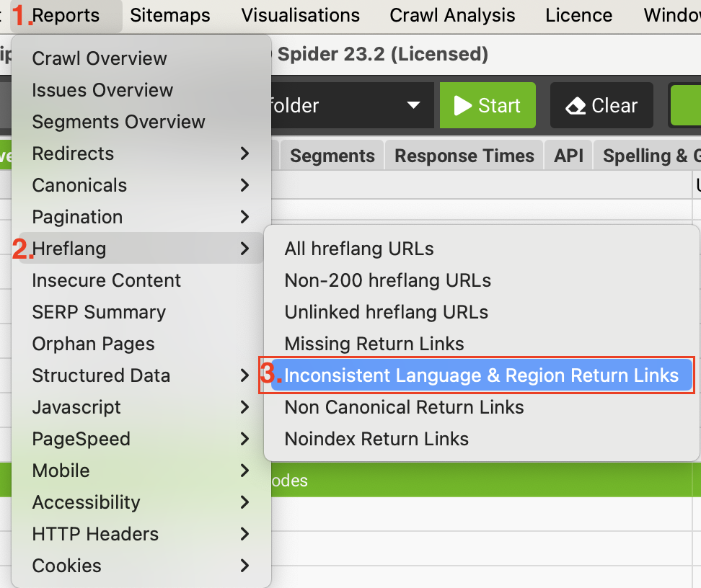Open the Visualisations menu

click(301, 15)
